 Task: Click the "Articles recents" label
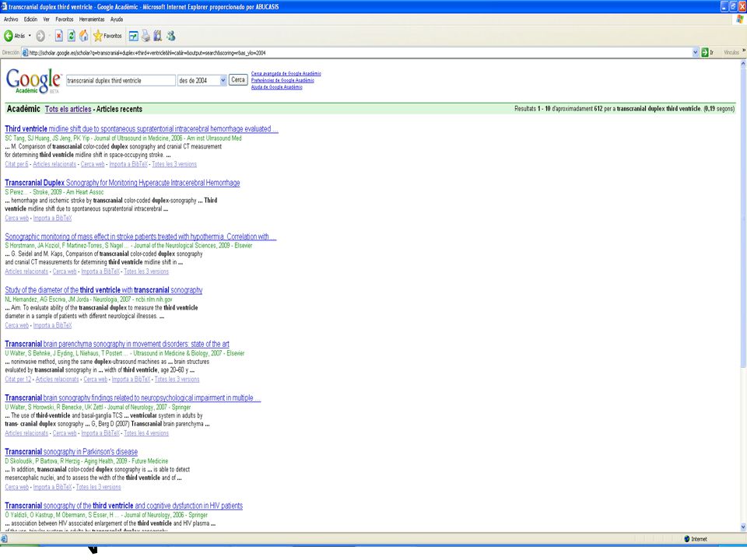pyautogui.click(x=119, y=109)
